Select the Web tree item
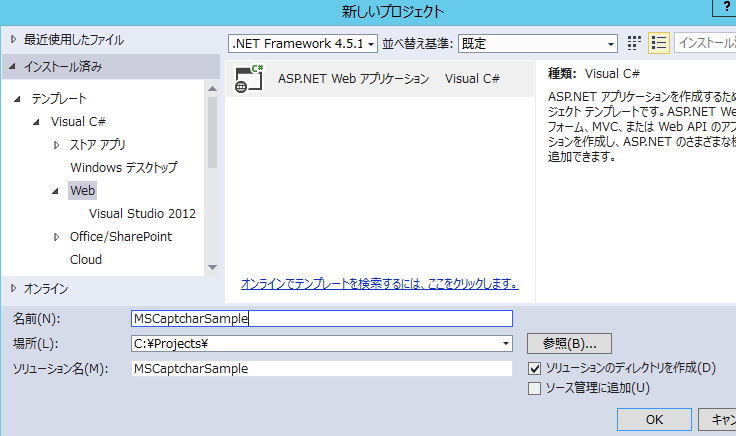The image size is (736, 436). (x=83, y=191)
